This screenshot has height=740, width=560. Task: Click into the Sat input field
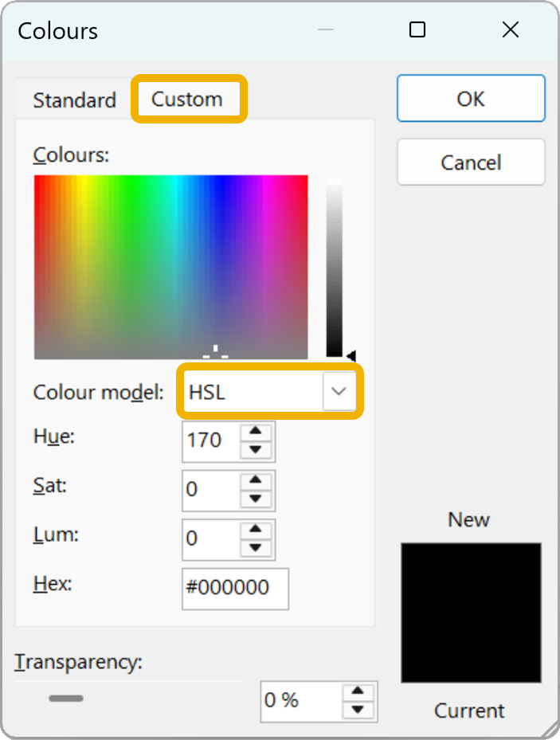[x=211, y=491]
